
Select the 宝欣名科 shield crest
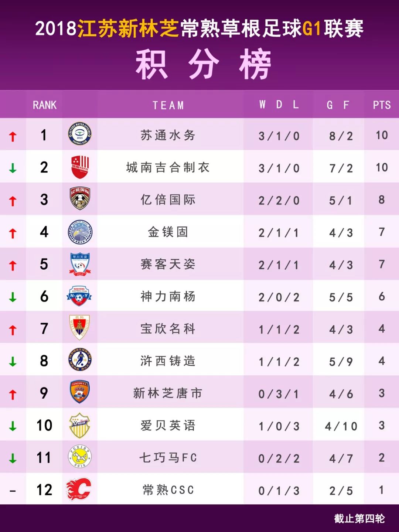[x=80, y=327]
